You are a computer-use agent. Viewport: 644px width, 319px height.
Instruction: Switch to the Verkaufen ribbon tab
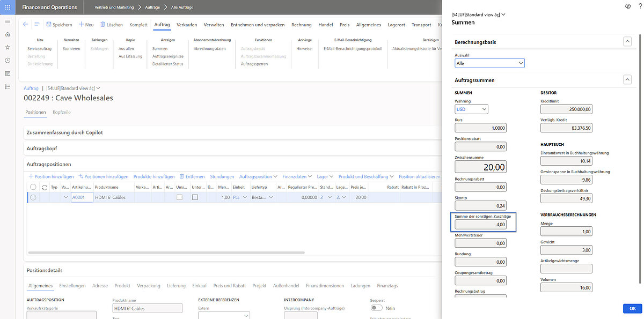point(186,25)
